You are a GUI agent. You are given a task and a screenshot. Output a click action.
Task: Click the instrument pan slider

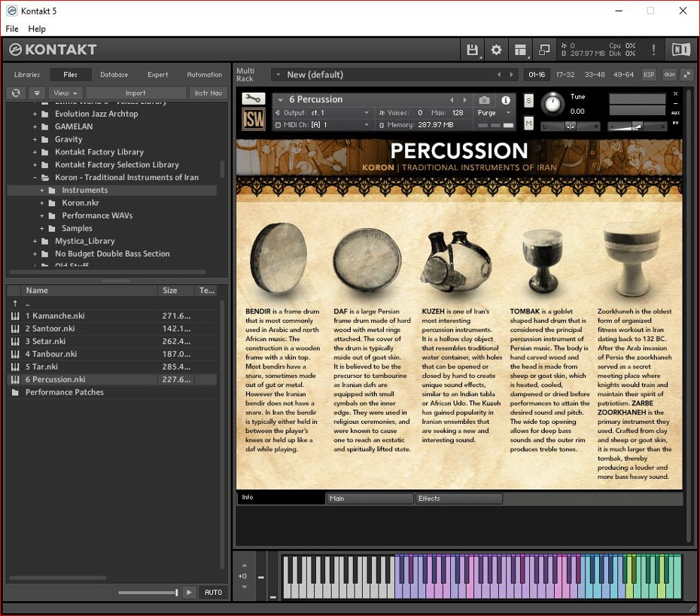(x=571, y=127)
